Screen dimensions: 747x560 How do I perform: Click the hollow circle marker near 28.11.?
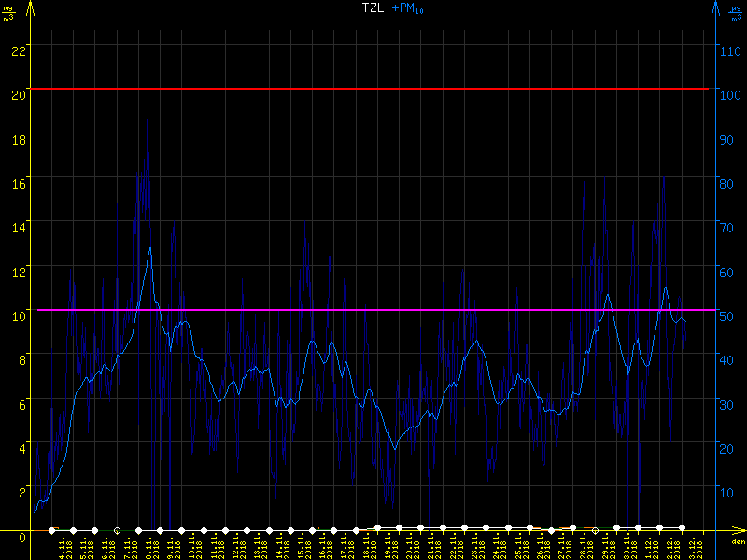coord(595,530)
